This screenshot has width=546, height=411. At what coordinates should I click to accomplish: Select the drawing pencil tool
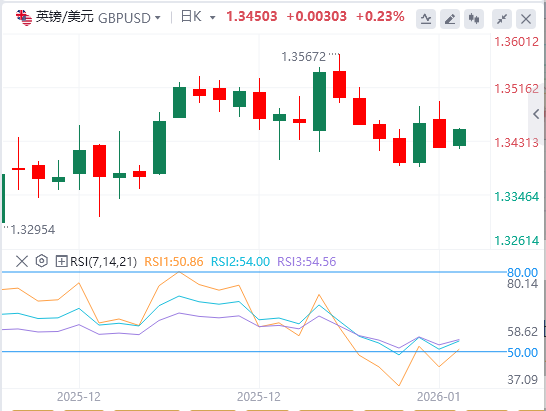[450, 19]
